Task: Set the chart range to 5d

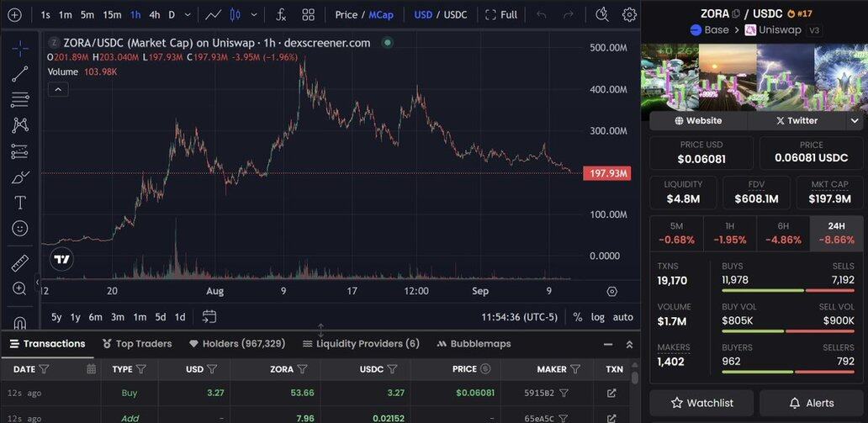Action: pyautogui.click(x=161, y=317)
